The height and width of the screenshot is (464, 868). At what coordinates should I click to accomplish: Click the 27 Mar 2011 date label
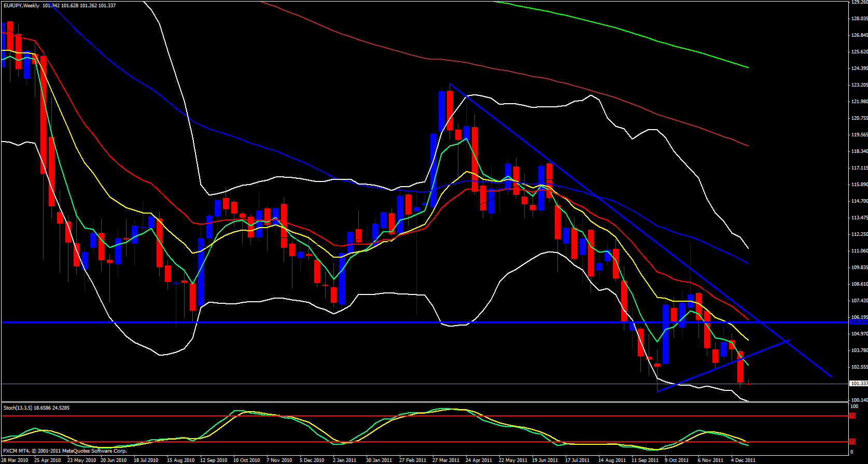click(x=446, y=460)
